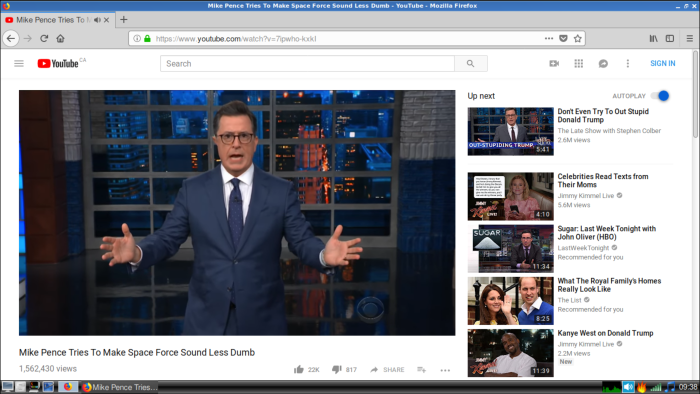
Task: Open Kanye West on Donald Trump title
Action: [x=605, y=333]
